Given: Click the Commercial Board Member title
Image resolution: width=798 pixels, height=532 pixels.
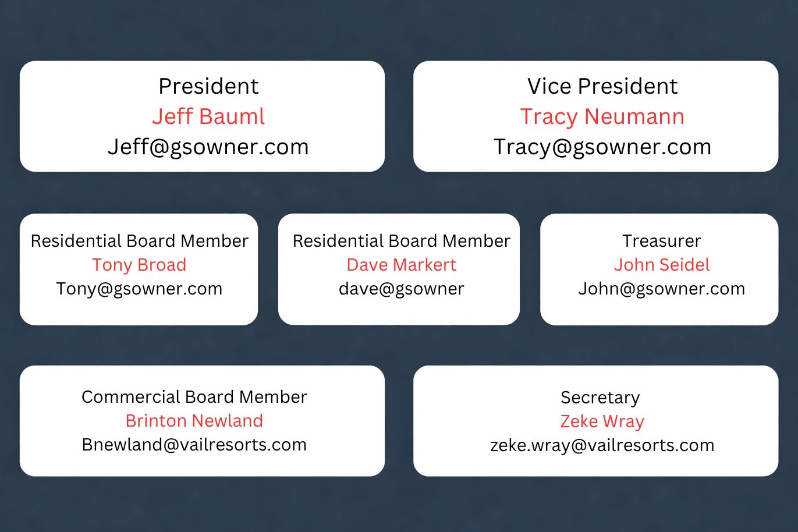Looking at the screenshot, I should [194, 397].
